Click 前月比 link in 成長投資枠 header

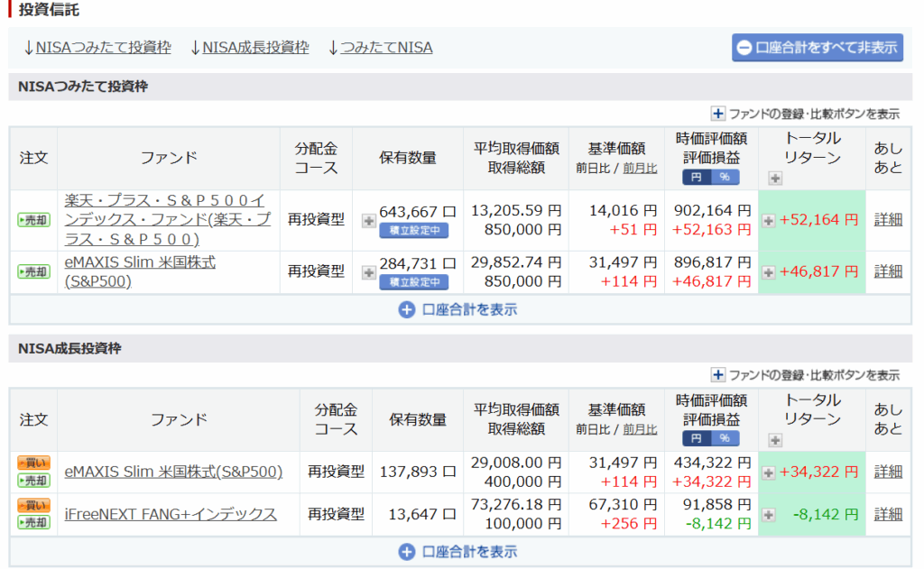[x=640, y=430]
